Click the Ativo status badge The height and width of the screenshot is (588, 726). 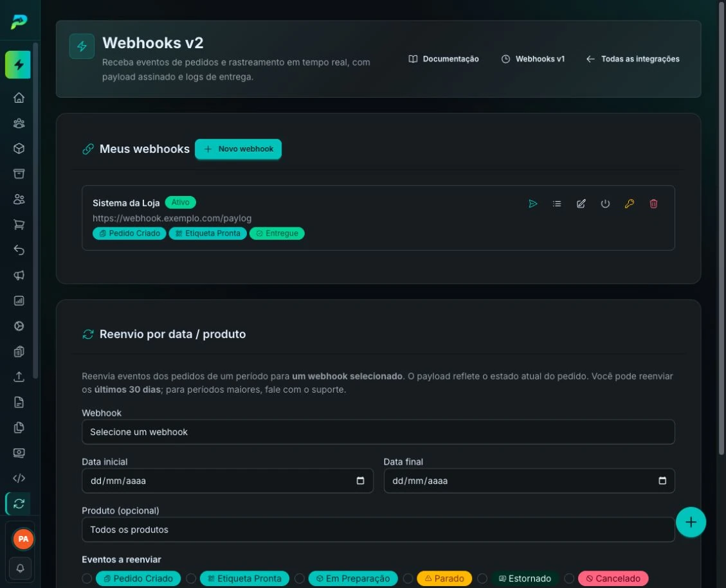click(x=181, y=202)
